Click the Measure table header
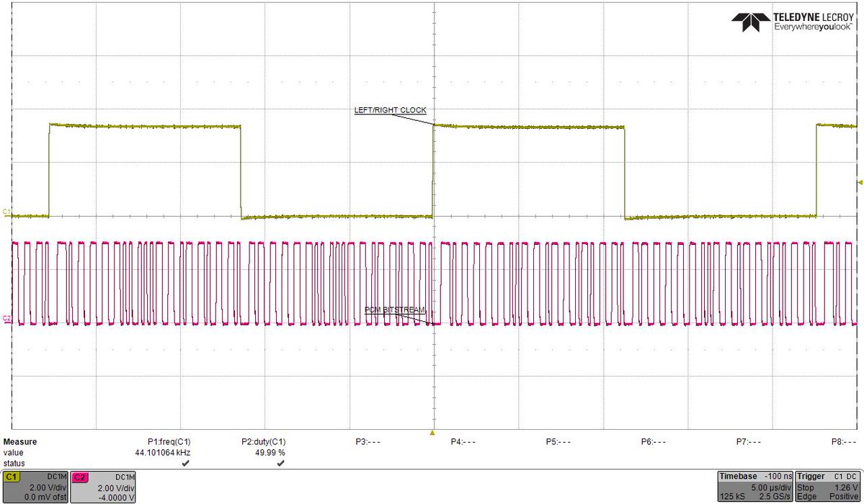The height and width of the screenshot is (504, 864). point(20,441)
